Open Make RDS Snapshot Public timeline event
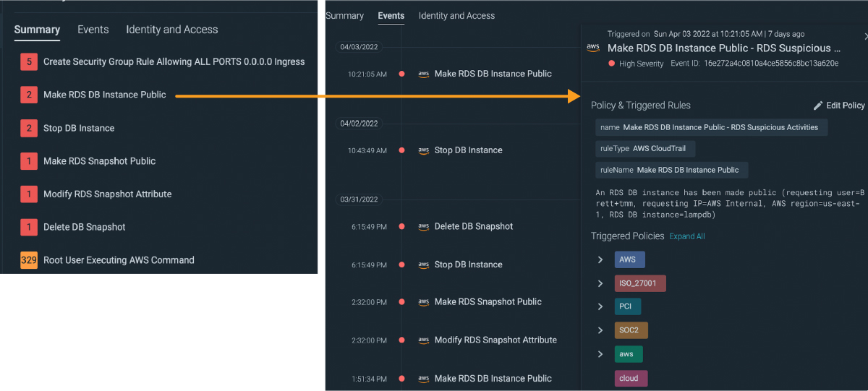This screenshot has height=391, width=868. (x=488, y=302)
